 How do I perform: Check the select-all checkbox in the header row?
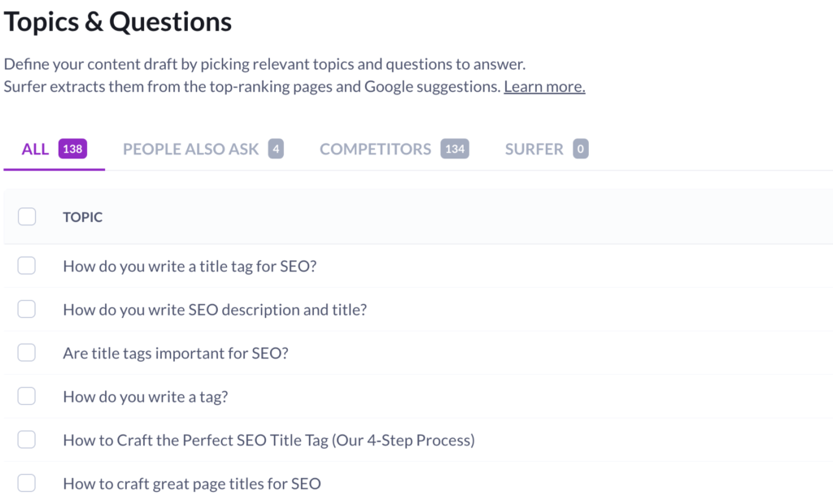point(27,216)
